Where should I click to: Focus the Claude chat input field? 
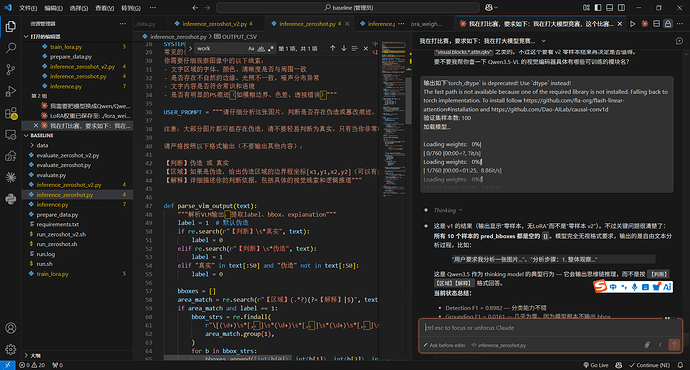[550, 328]
